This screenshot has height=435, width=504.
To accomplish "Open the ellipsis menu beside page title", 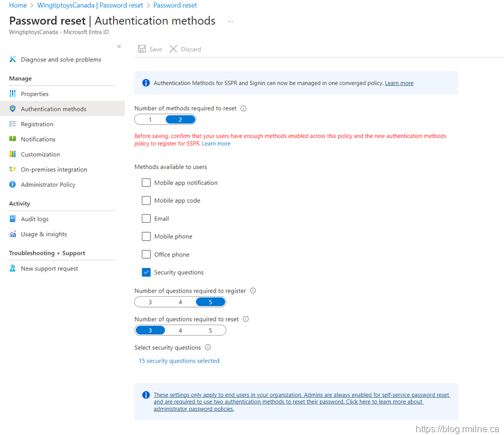I will click(230, 21).
